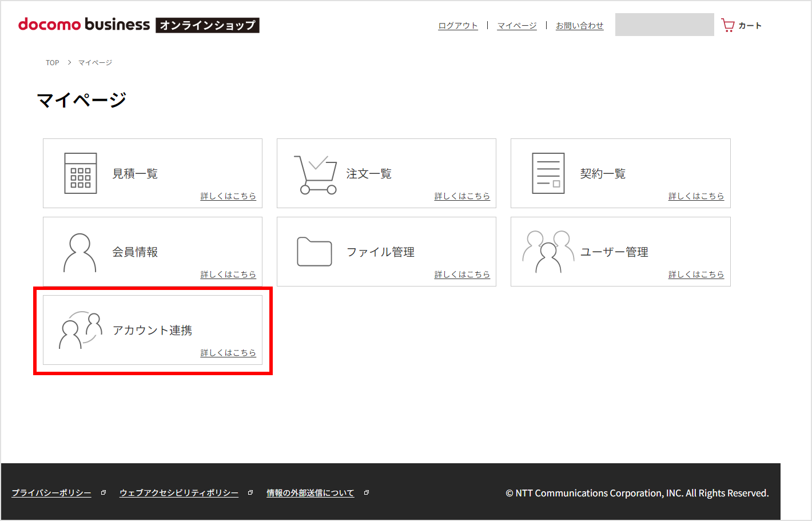This screenshot has width=812, height=521.
Task: Click the person icon for 会員情報
Action: [79, 252]
